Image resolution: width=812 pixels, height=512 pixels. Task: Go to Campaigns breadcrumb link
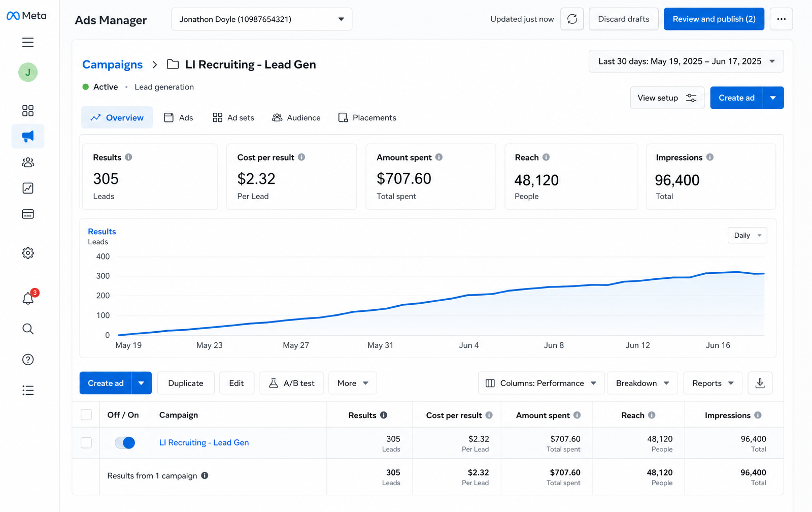112,65
